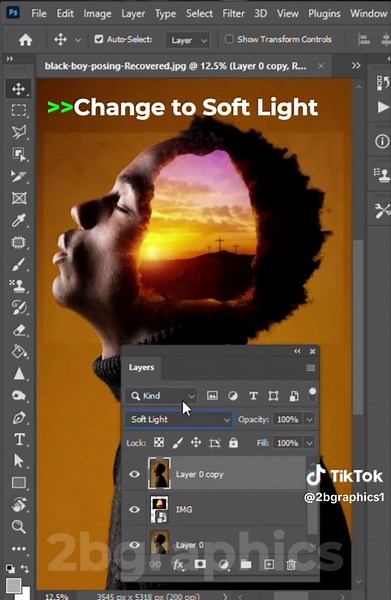Select the Crop tool
Screen dimensions: 391x600
coord(18,176)
